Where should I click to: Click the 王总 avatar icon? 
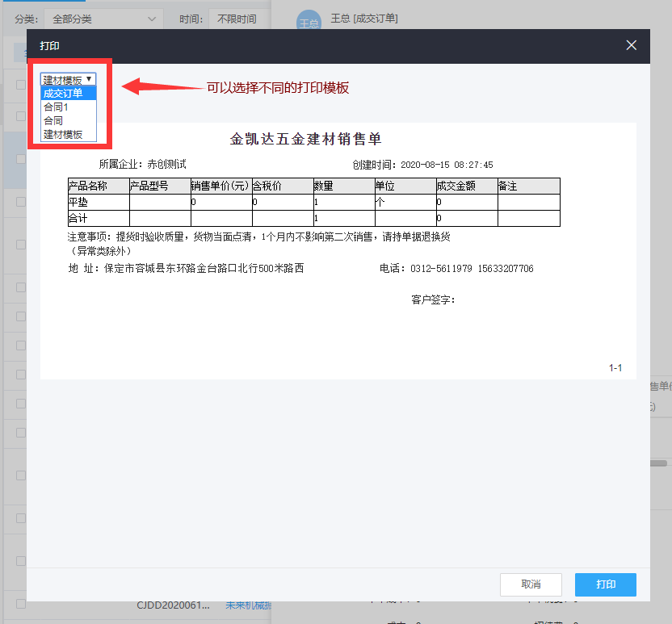click(309, 20)
